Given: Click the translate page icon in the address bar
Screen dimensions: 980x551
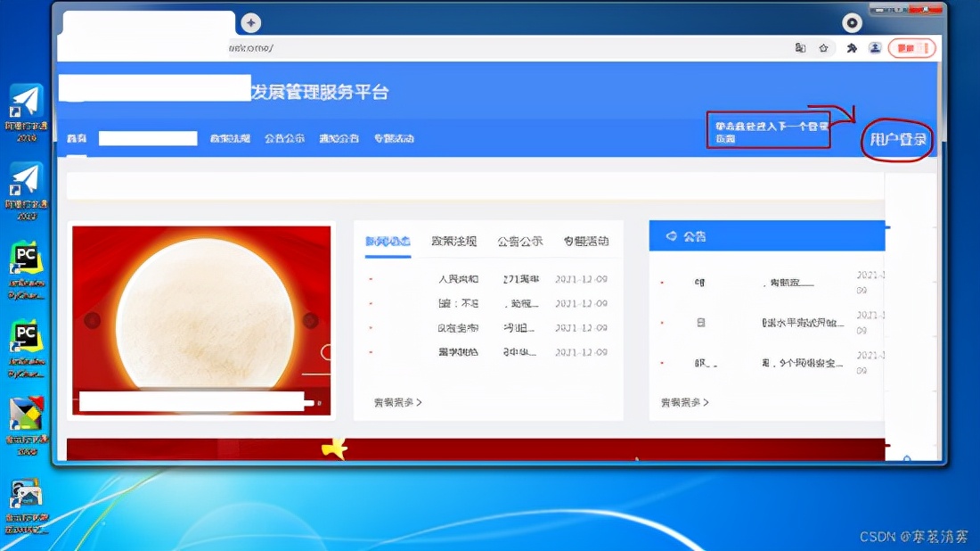Looking at the screenshot, I should tap(800, 48).
